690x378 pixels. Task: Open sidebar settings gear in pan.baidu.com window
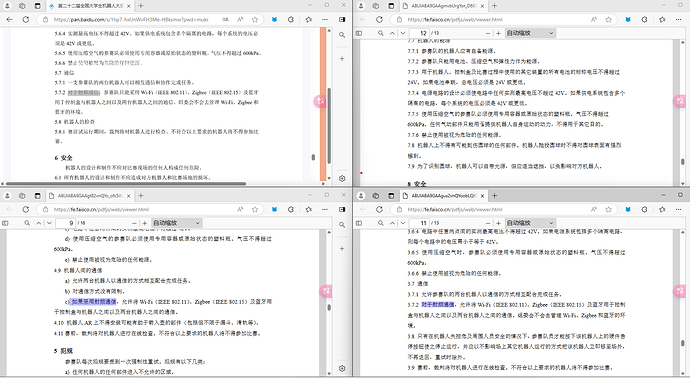coord(342,178)
